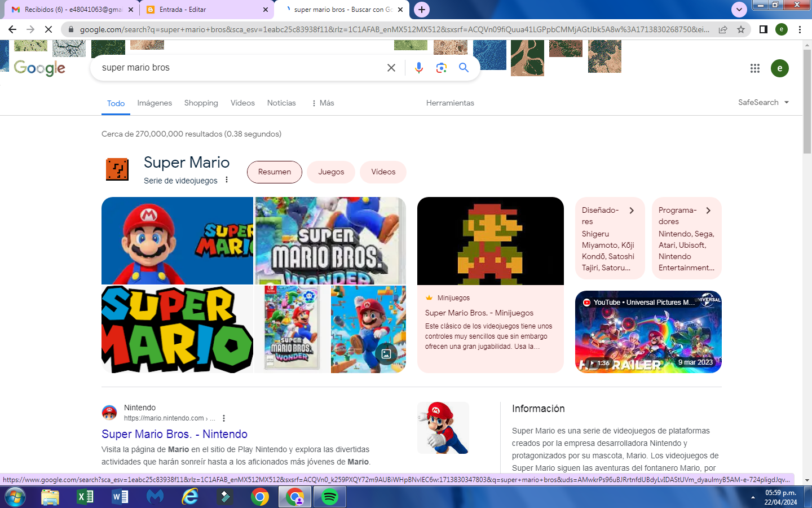Image resolution: width=812 pixels, height=508 pixels.
Task: Click the forward navigation arrow
Action: coord(30,29)
